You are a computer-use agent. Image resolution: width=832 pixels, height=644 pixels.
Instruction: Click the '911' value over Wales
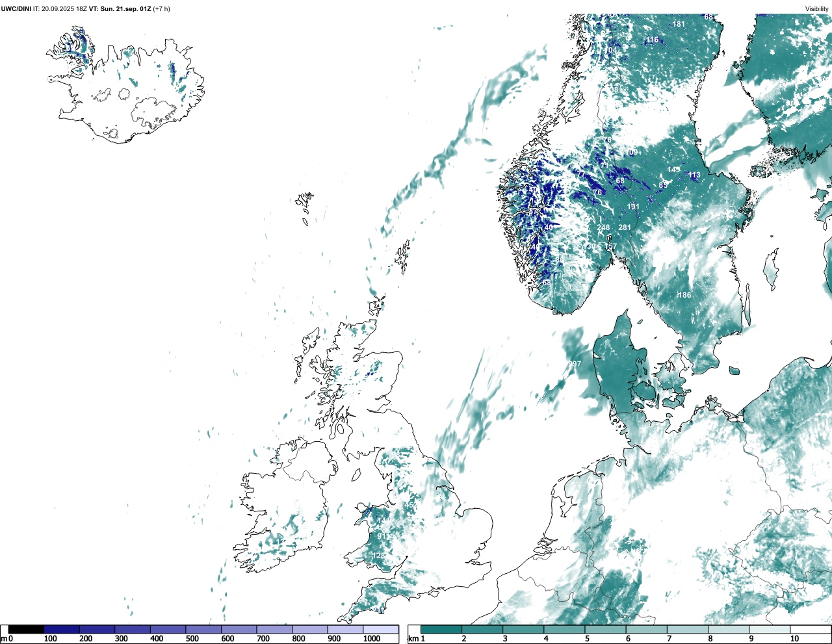[x=383, y=536]
